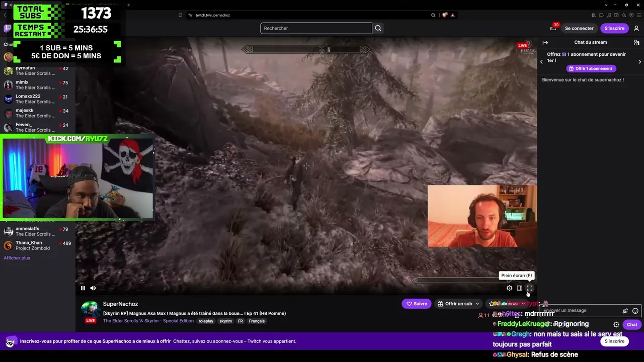Screen dimensions: 644x362
Task: Open the Offrir un sub dropdown
Action: [458, 304]
